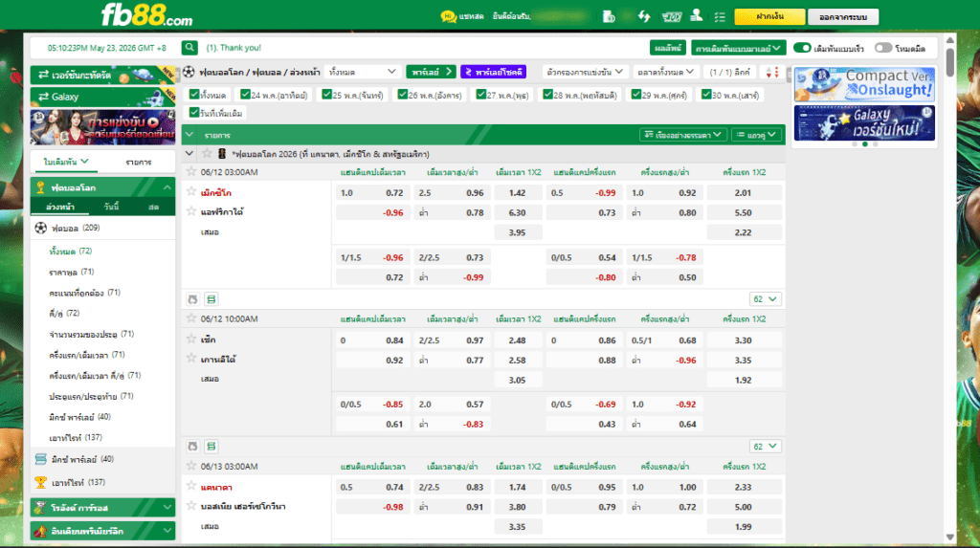Collapse the รายการ header chevron

pos(189,134)
